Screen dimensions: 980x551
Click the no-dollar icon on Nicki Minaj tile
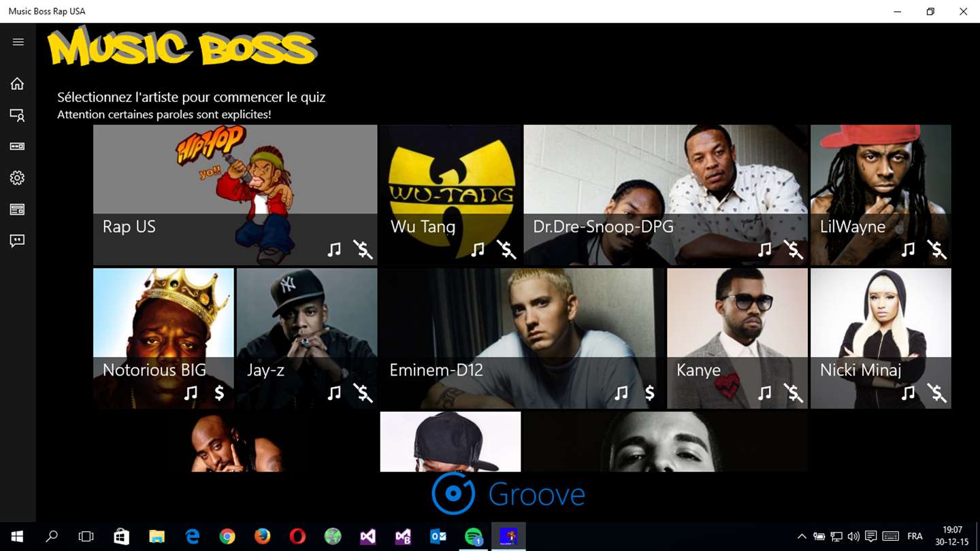(937, 393)
